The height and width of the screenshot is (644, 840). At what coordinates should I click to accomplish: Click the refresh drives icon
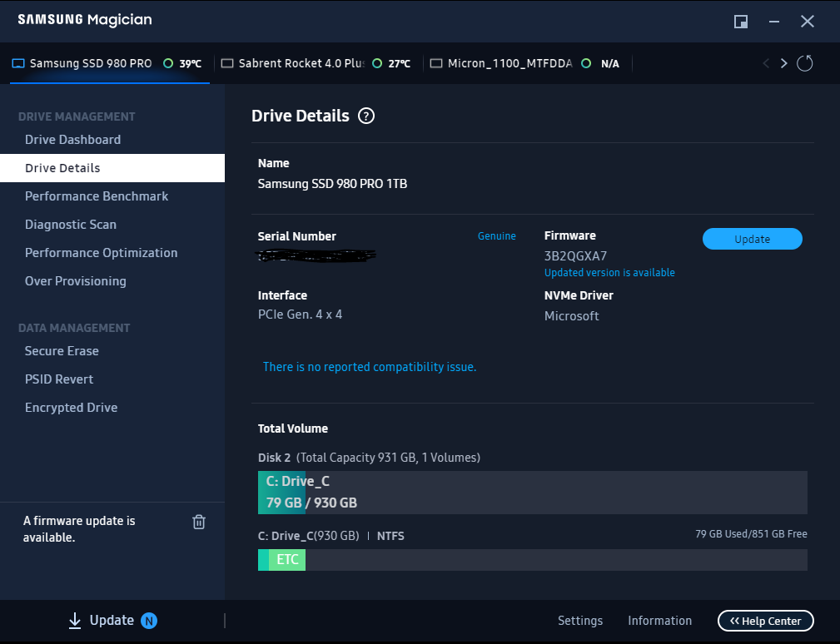(x=804, y=63)
